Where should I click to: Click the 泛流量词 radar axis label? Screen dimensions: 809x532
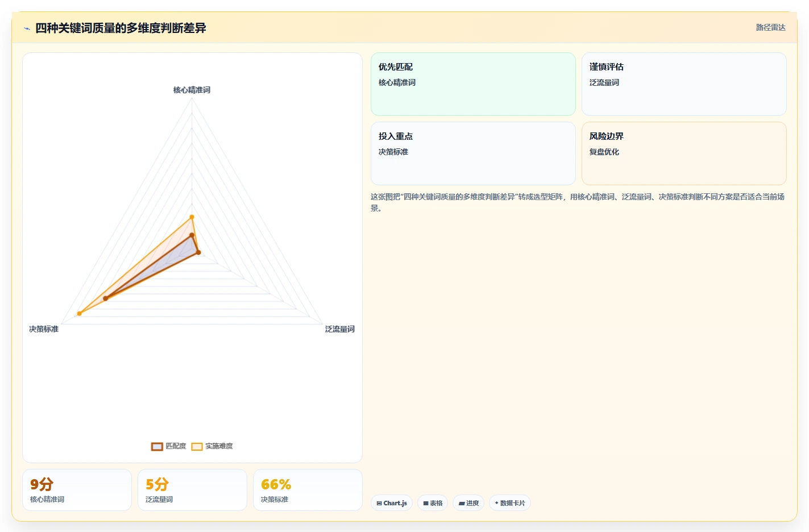340,329
